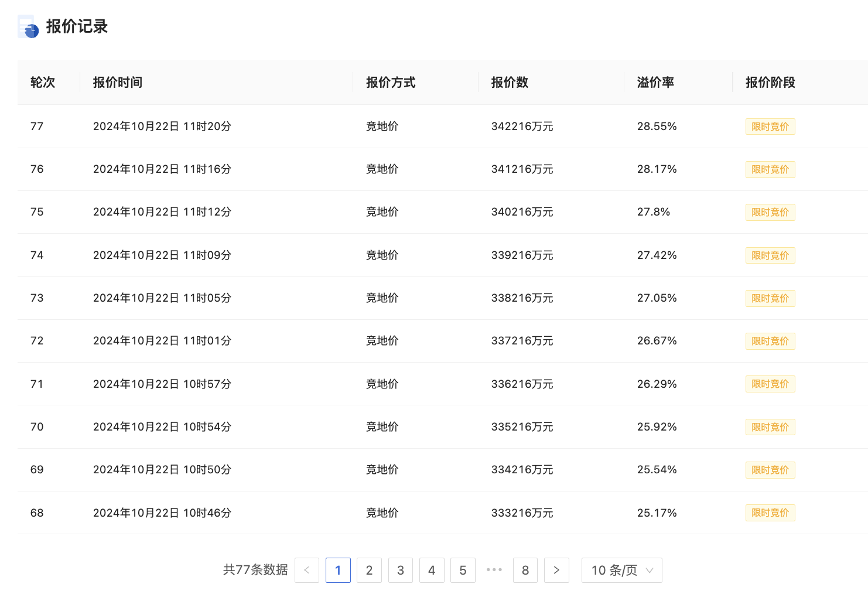Click the round number 77 cell
Viewport: 868px width, 601px height.
37,127
